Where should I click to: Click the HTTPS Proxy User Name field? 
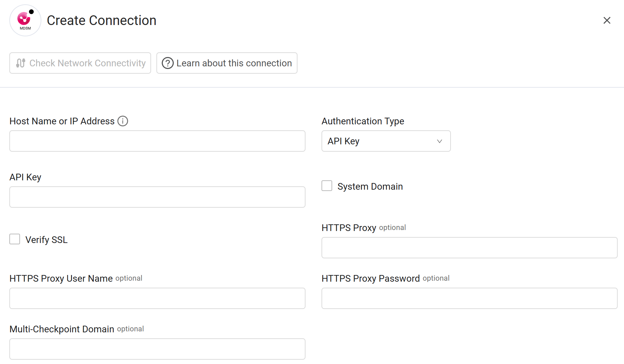[157, 298]
